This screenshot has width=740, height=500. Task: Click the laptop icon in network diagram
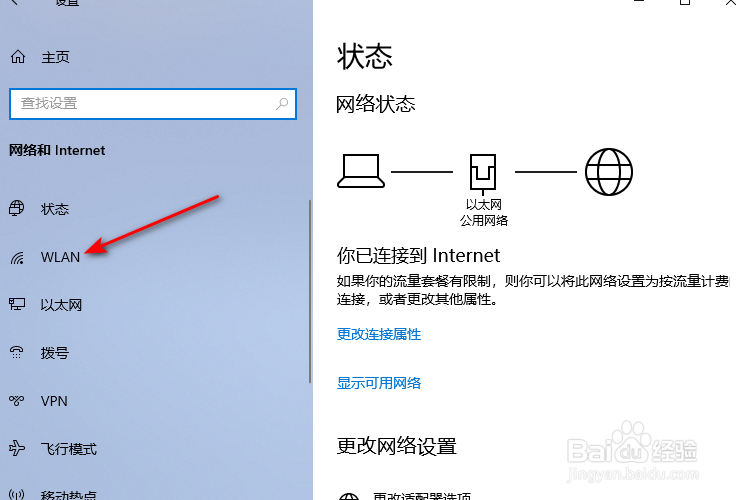tap(361, 171)
